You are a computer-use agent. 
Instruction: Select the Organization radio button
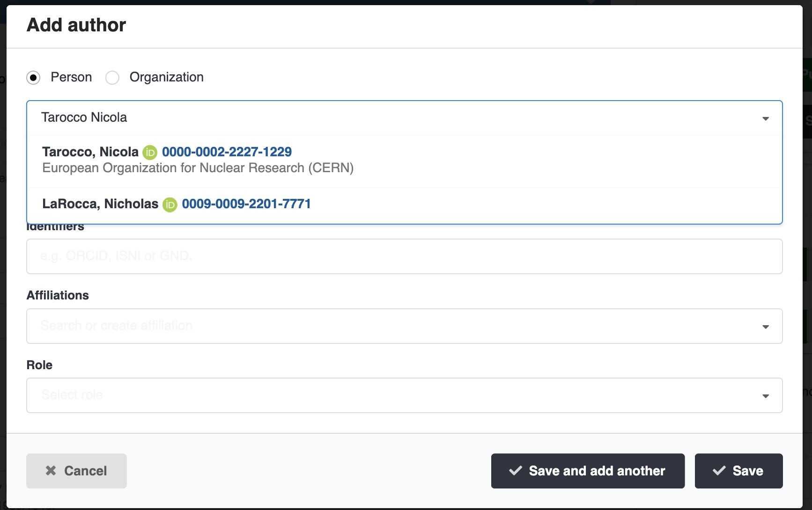tap(112, 77)
